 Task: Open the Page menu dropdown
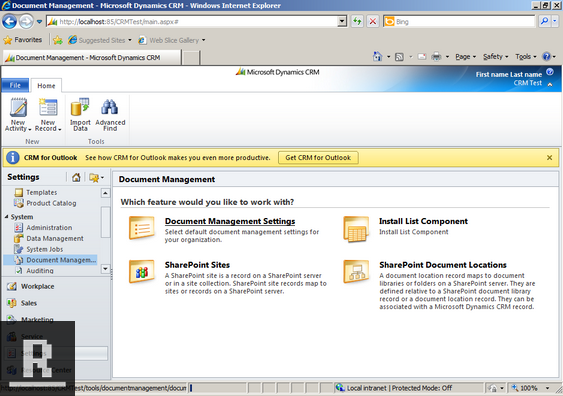coord(465,57)
